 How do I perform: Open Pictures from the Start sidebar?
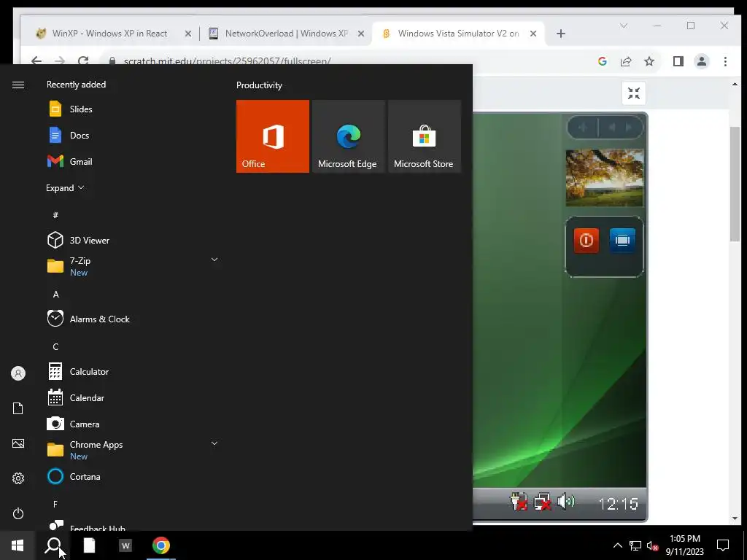pyautogui.click(x=18, y=443)
